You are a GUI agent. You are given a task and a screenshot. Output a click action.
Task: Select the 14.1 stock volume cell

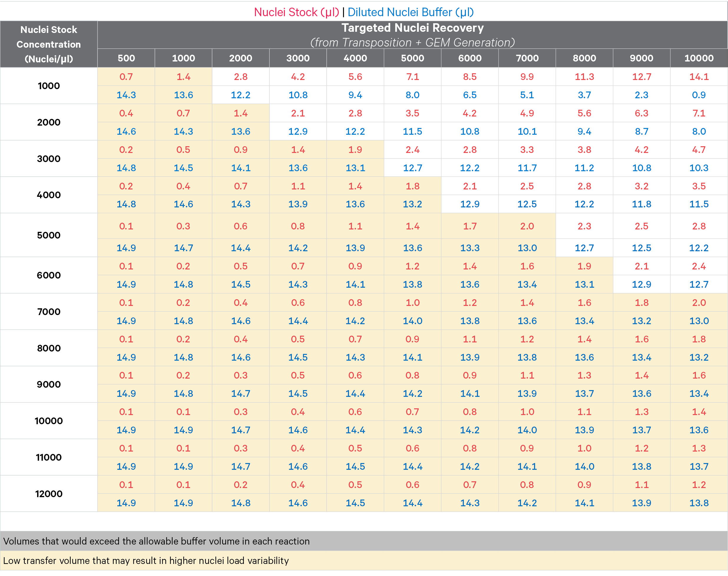698,76
